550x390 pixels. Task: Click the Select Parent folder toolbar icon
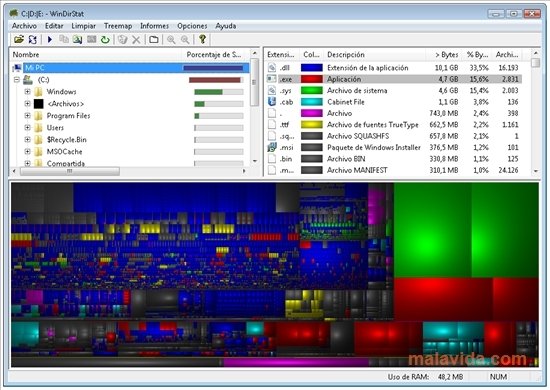click(x=153, y=39)
